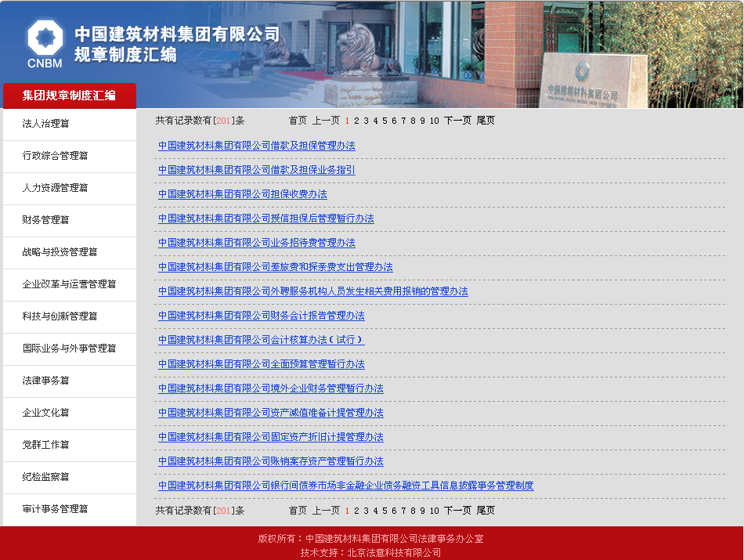Select page 8 in lower pagination
Image resolution: width=744 pixels, height=560 pixels.
pos(414,511)
